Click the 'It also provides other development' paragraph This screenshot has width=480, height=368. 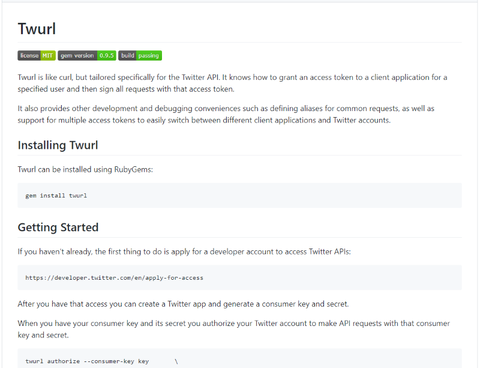(226, 114)
